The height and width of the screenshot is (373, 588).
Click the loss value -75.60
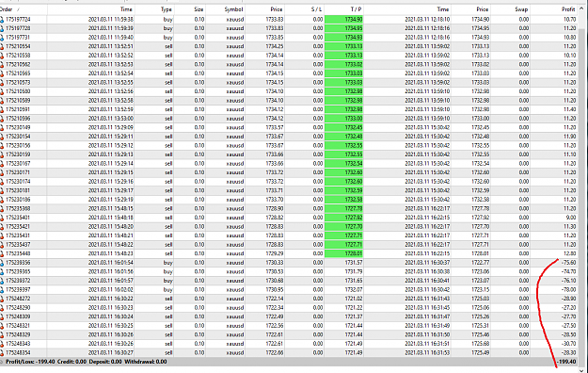(568, 263)
